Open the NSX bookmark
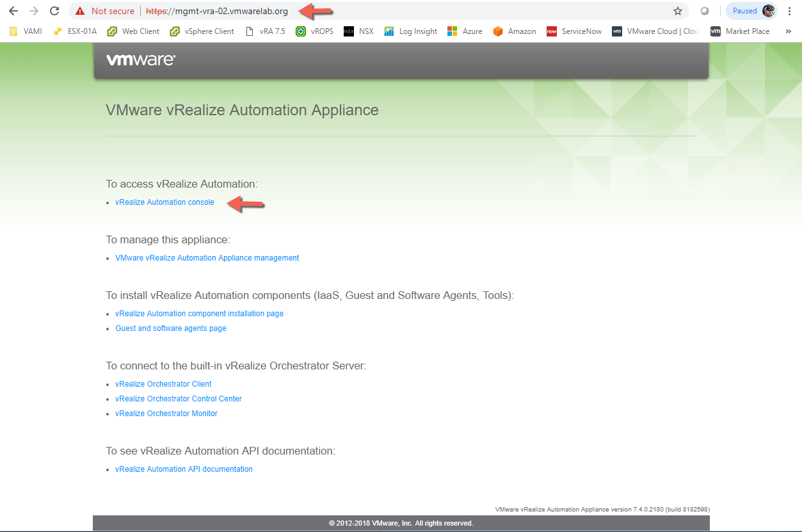The image size is (802, 532). coord(358,31)
